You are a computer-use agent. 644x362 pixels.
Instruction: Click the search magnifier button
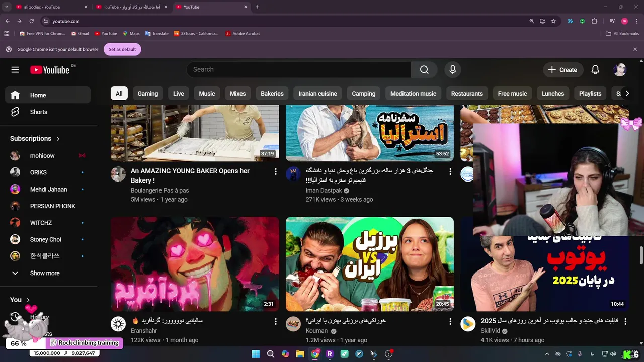(x=424, y=70)
